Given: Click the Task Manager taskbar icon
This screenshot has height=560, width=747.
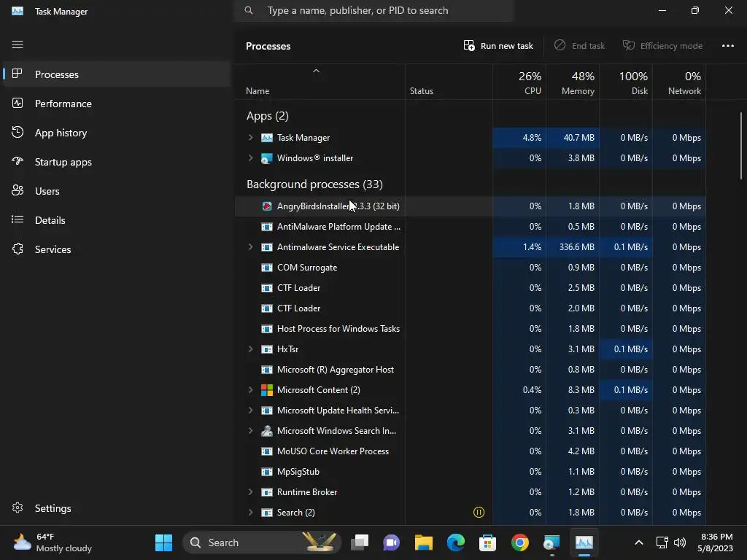Looking at the screenshot, I should pos(584,542).
